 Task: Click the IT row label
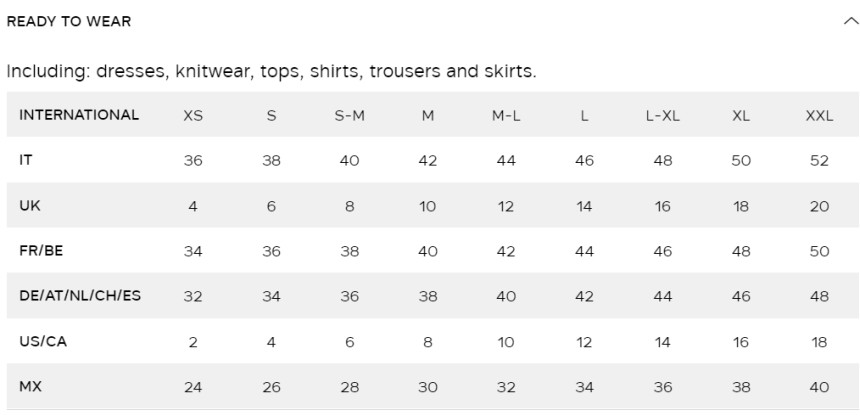coord(26,160)
